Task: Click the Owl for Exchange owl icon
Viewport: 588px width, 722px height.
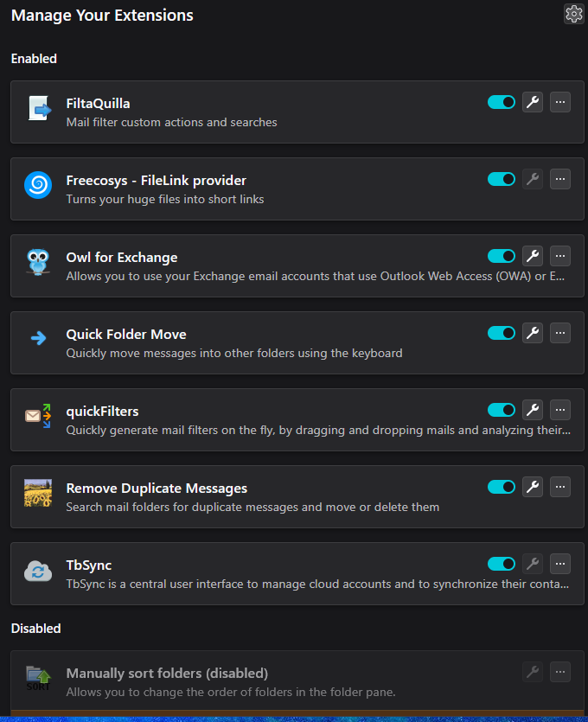Action: pyautogui.click(x=38, y=263)
